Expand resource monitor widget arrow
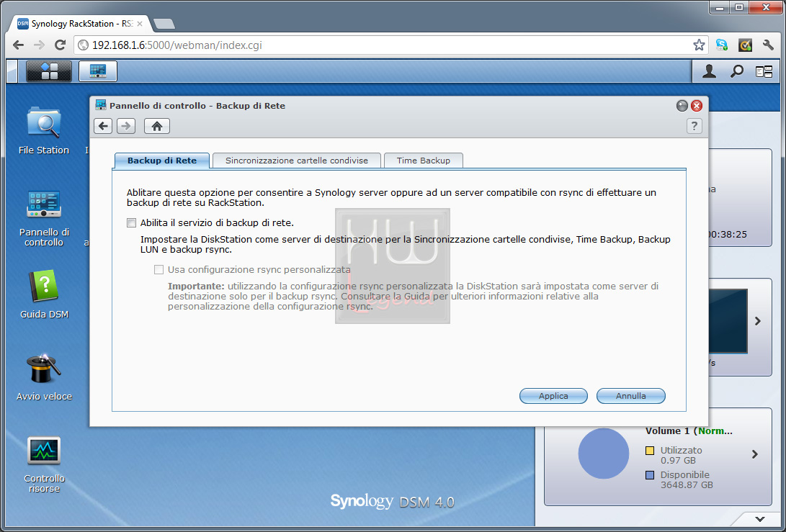 (x=757, y=321)
